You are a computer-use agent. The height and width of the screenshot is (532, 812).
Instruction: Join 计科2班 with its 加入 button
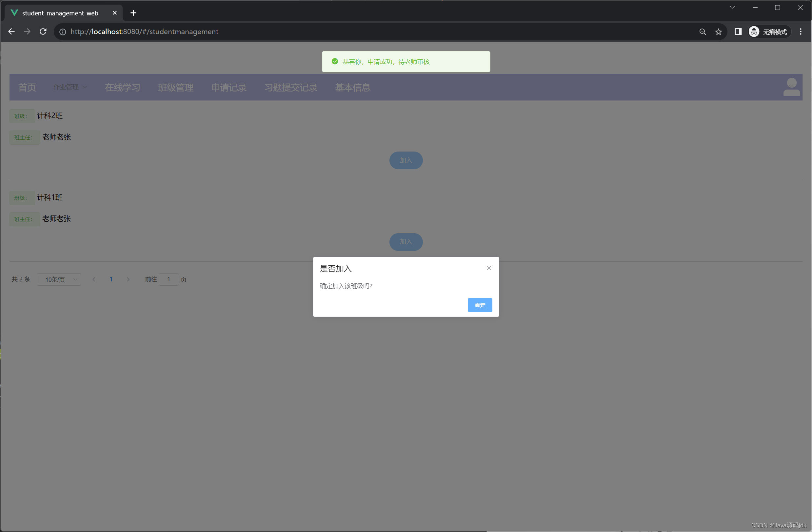[x=406, y=160]
